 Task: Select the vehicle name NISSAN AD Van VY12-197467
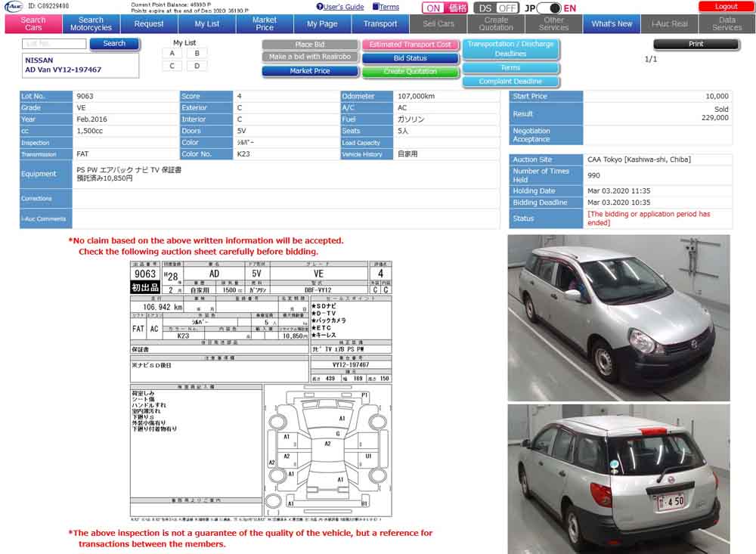[64, 65]
